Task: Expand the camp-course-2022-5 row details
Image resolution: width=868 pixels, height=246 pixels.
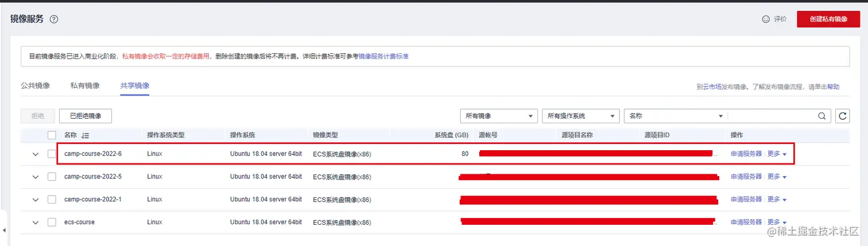Action: pyautogui.click(x=36, y=177)
